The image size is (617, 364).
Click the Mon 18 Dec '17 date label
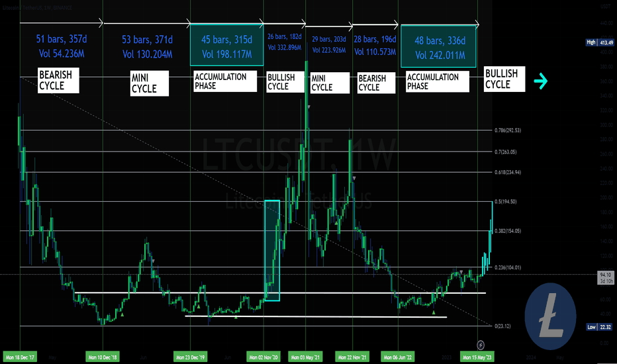(x=20, y=357)
